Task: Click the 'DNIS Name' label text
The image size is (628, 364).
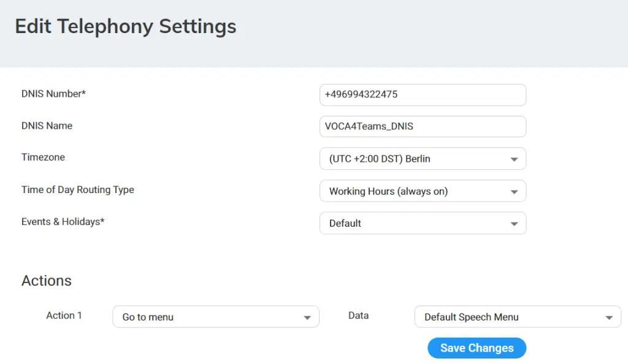Action: [x=47, y=126]
